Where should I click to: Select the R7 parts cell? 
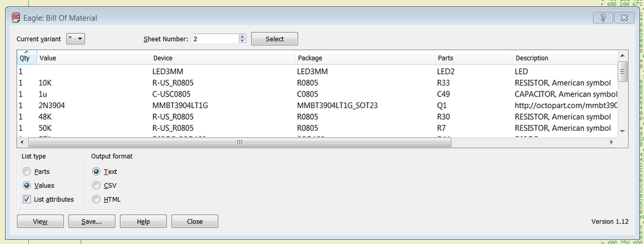(x=442, y=128)
